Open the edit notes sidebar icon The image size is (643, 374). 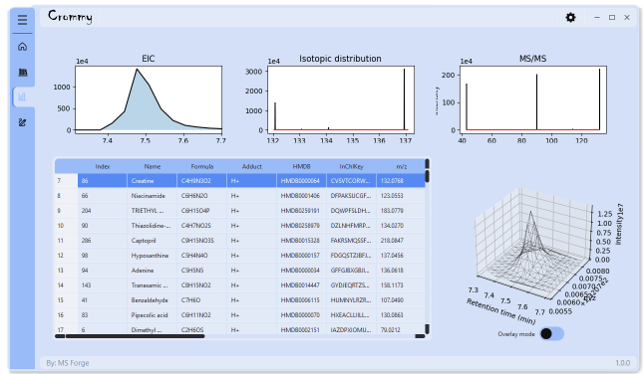point(23,122)
